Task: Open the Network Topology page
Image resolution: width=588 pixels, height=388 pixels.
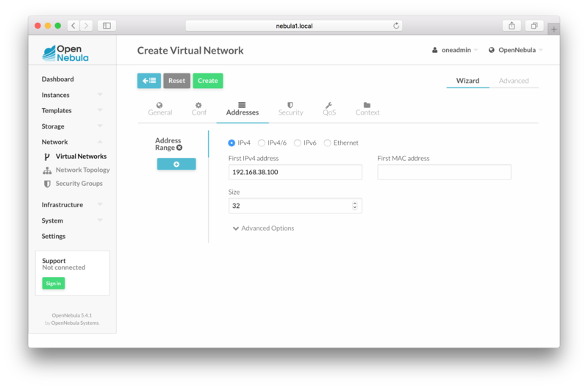Action: coord(82,170)
